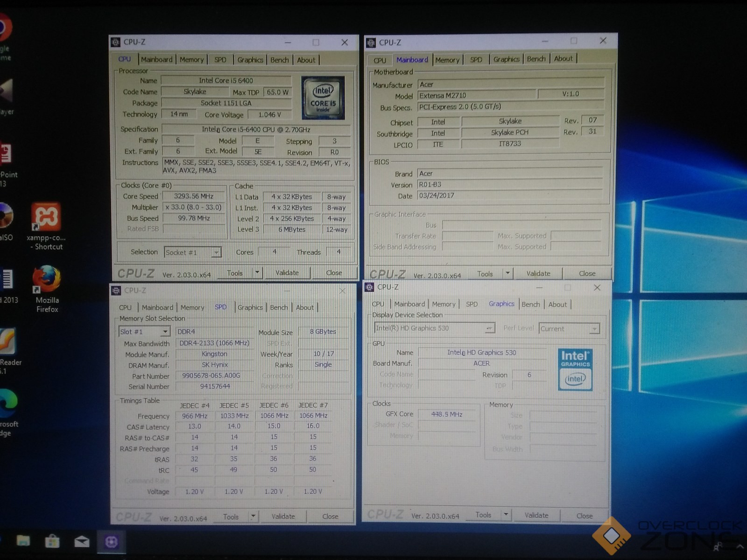Click Tools button in bottom-right Graphics window
Image resolution: width=747 pixels, height=560 pixels.
tap(483, 515)
